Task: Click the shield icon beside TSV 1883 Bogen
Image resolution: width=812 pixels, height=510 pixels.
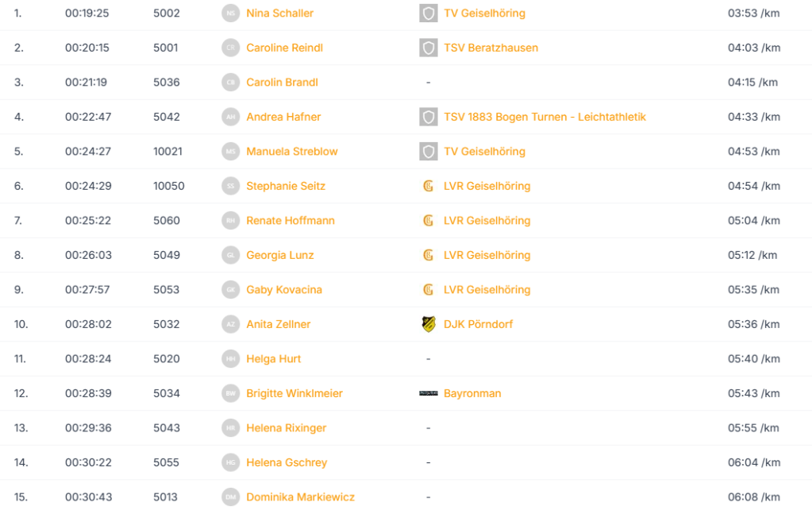Action: (429, 117)
